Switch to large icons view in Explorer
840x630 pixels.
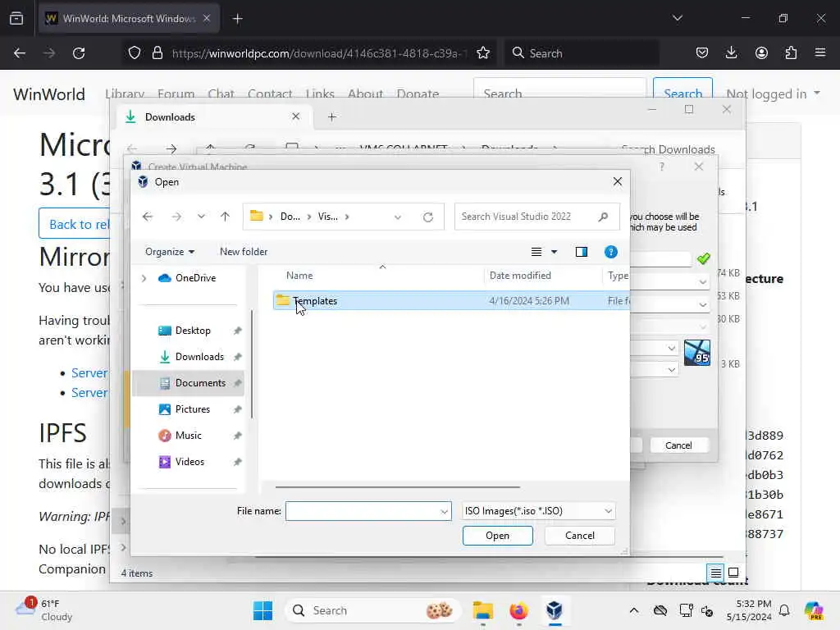pyautogui.click(x=733, y=573)
